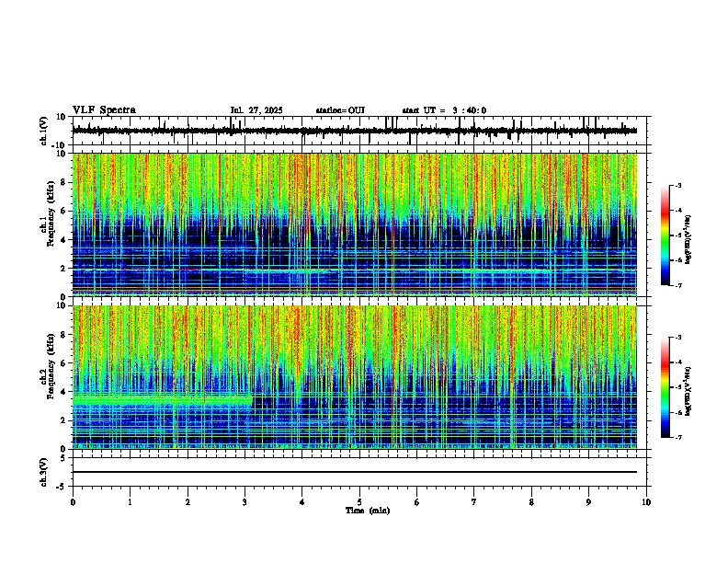Select the "Time (min)" x-axis label

tap(368, 511)
